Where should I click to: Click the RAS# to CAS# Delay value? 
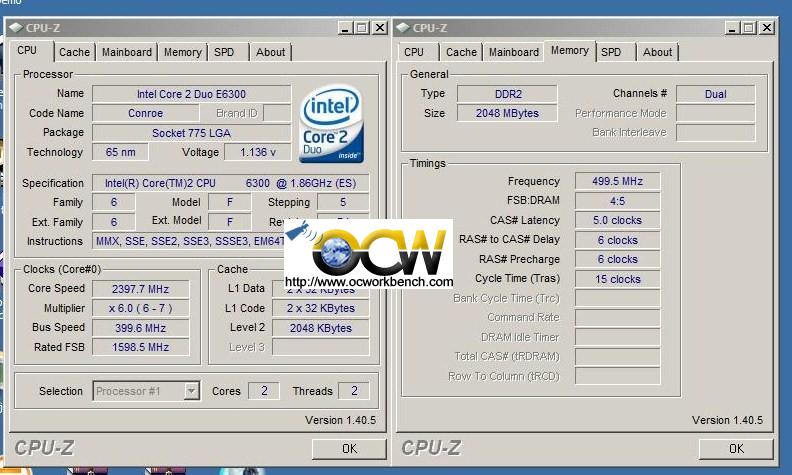pyautogui.click(x=617, y=240)
